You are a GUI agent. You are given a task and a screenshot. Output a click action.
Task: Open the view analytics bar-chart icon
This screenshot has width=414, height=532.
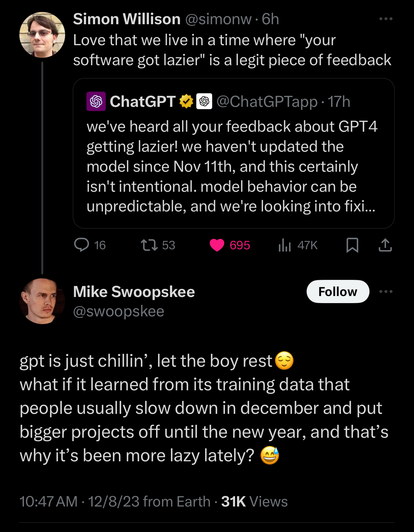point(285,245)
